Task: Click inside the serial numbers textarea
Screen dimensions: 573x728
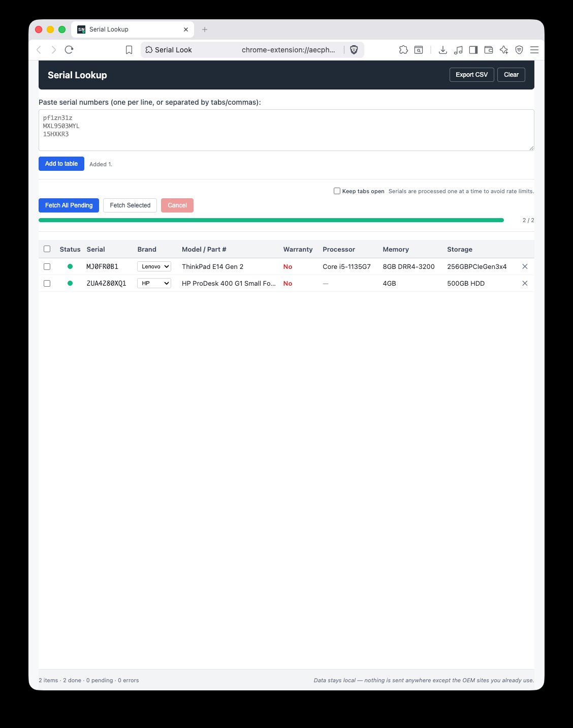Action: click(x=286, y=130)
